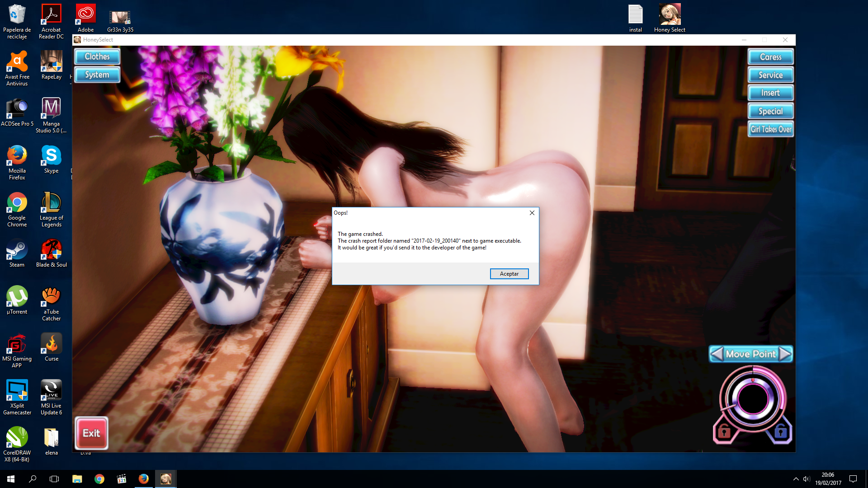
Task: Open File Explorer from the taskbar
Action: (x=77, y=479)
